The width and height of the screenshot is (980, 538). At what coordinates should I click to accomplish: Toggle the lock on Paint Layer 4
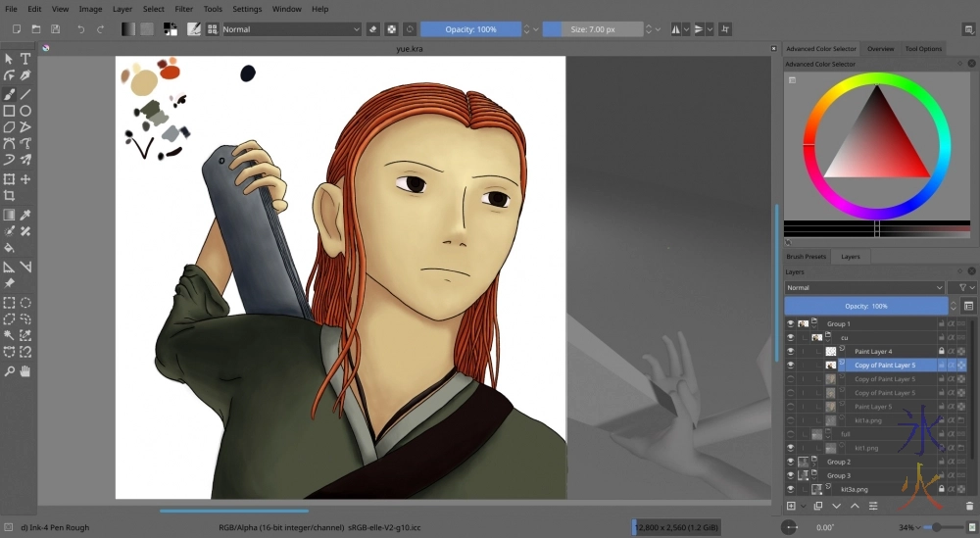click(941, 351)
